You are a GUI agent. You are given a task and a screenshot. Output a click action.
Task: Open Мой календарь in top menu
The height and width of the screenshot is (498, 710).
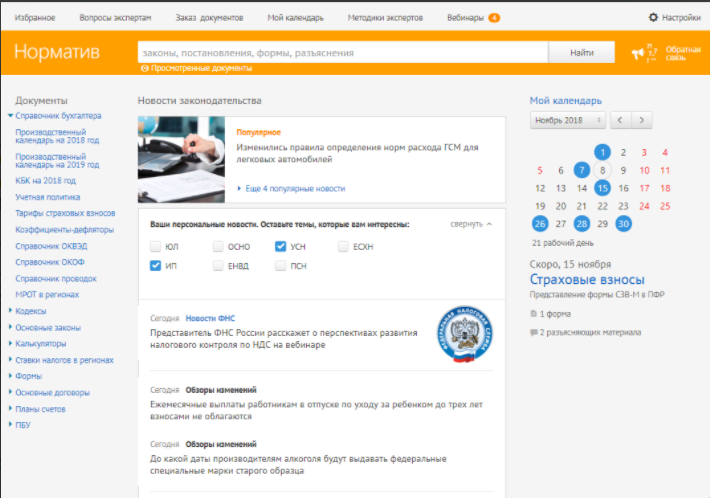[x=295, y=18]
